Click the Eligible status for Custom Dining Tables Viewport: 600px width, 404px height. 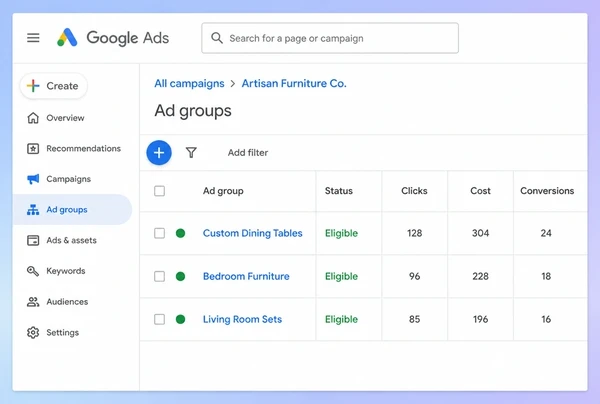(341, 233)
